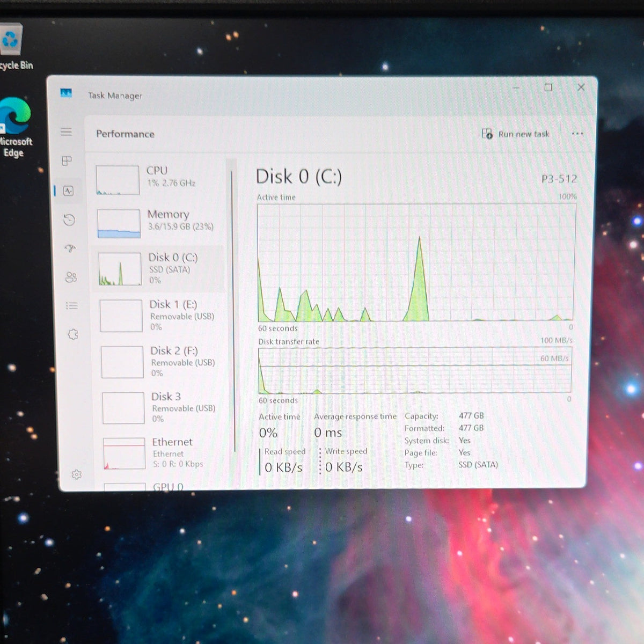Open the Startup apps page icon
The image size is (644, 644).
(70, 248)
